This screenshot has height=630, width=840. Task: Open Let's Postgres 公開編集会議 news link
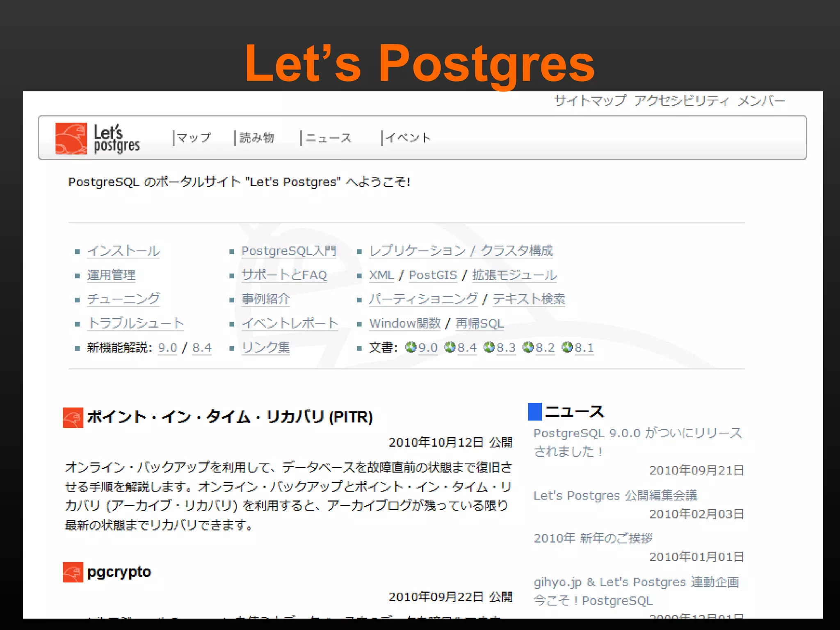(x=615, y=495)
